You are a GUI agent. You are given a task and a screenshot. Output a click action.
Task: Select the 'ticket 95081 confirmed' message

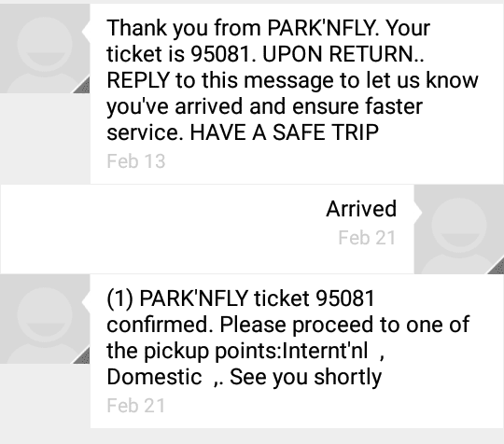click(297, 351)
